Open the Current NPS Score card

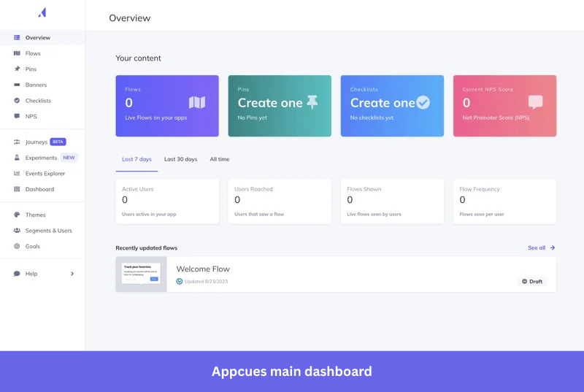(x=504, y=106)
